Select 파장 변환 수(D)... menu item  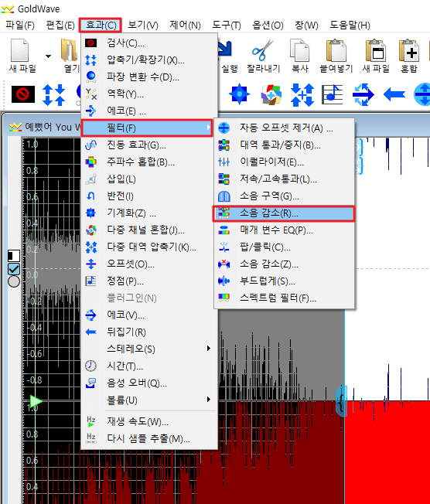tap(149, 77)
